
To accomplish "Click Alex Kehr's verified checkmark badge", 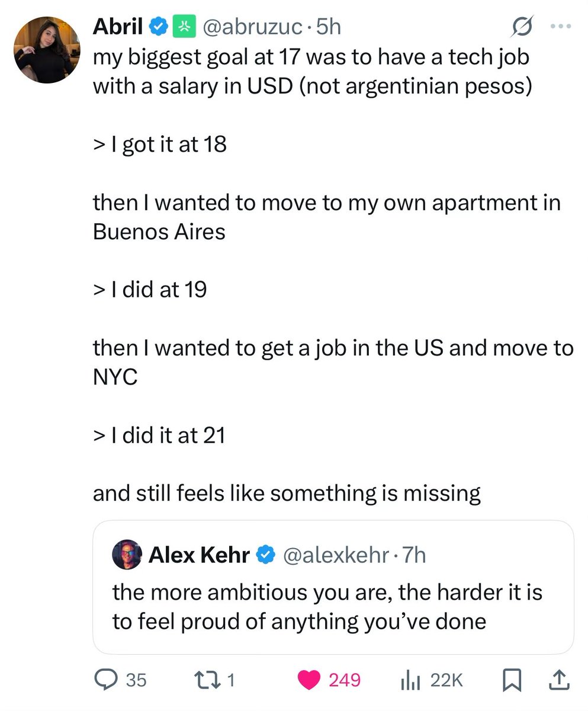I will coord(266,555).
